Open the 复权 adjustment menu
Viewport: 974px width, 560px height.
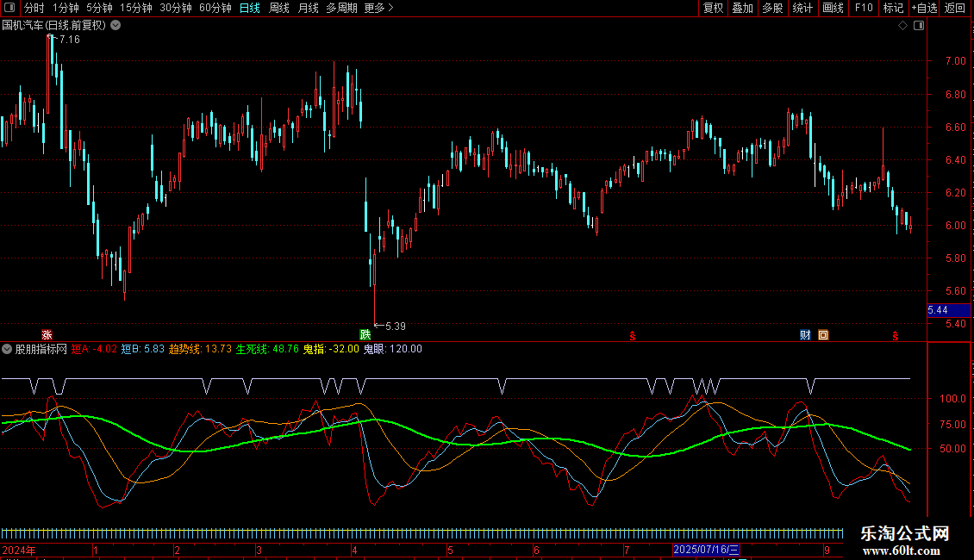tap(713, 8)
